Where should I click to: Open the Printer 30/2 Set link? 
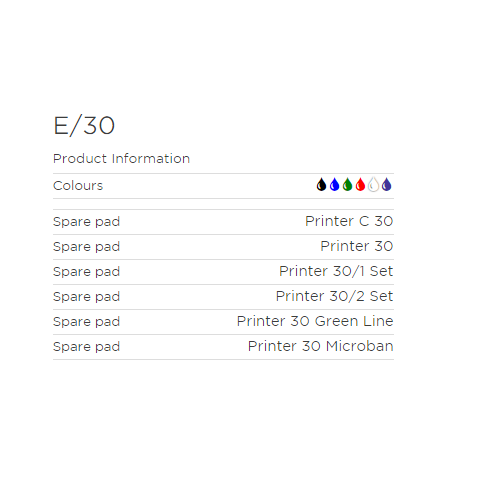point(334,296)
